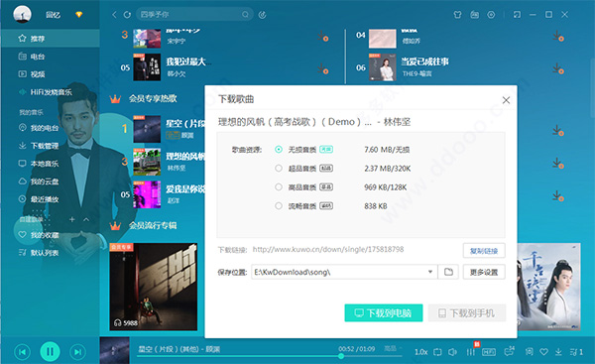Open the play queue list icon

tap(576, 352)
